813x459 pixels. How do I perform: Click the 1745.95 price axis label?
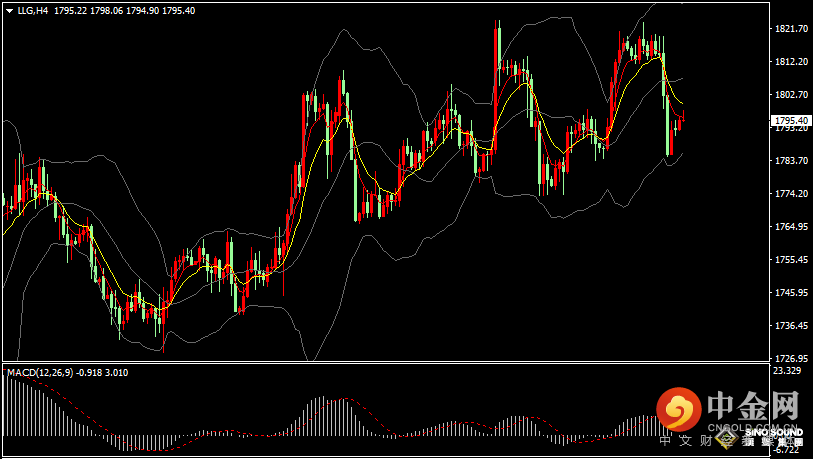tap(791, 293)
